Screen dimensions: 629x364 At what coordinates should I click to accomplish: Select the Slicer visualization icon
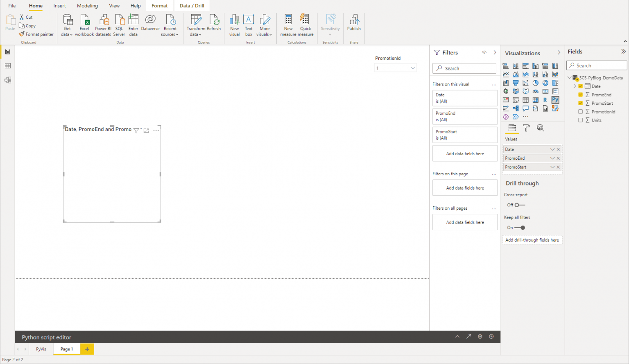516,100
